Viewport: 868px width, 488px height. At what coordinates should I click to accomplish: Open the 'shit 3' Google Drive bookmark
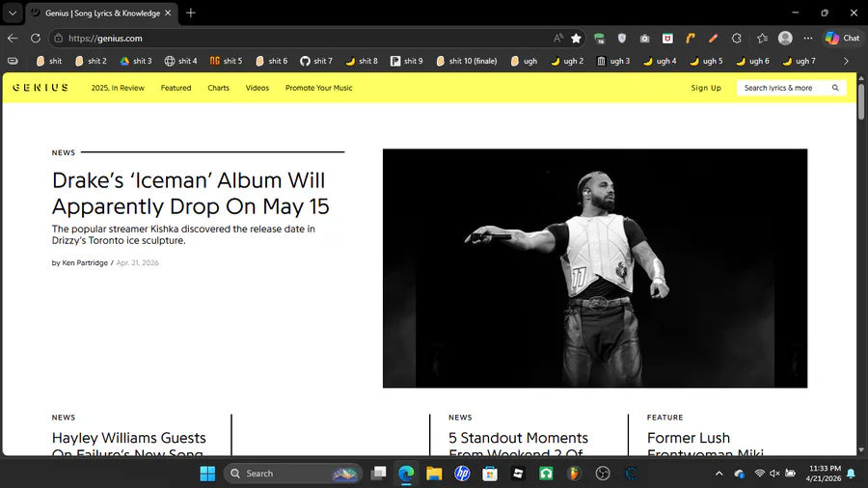coord(136,61)
